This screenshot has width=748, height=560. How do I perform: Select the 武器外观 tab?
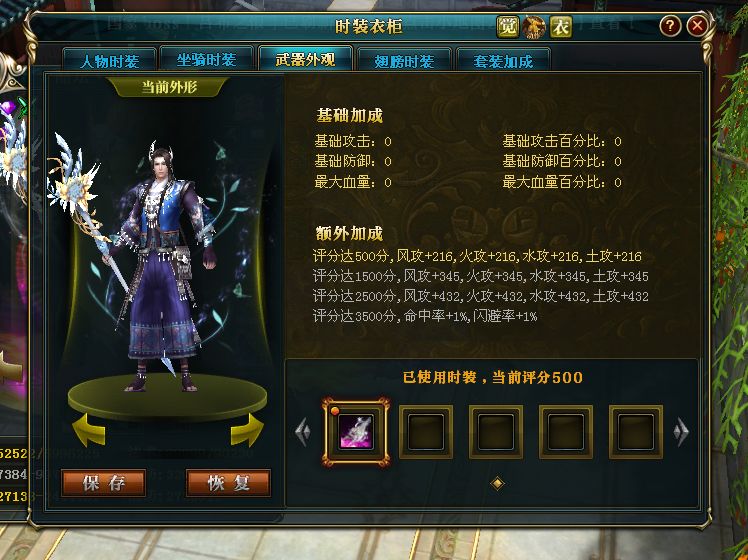point(305,59)
